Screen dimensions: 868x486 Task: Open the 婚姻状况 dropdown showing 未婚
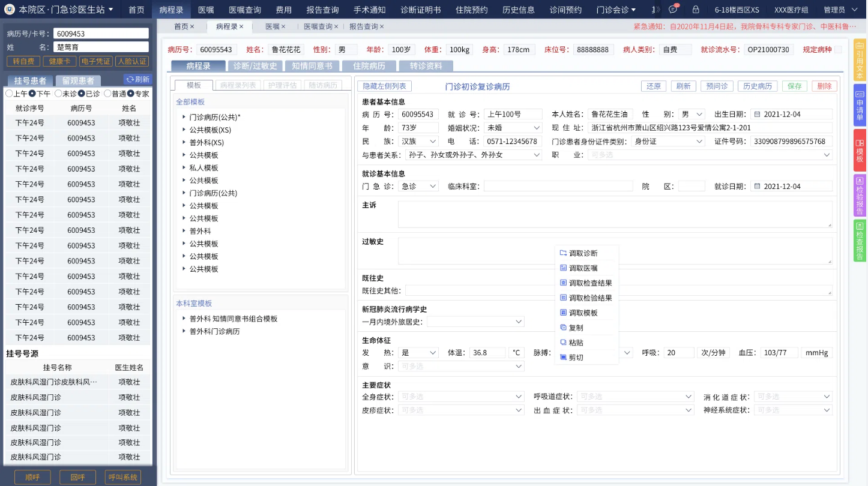click(x=513, y=128)
